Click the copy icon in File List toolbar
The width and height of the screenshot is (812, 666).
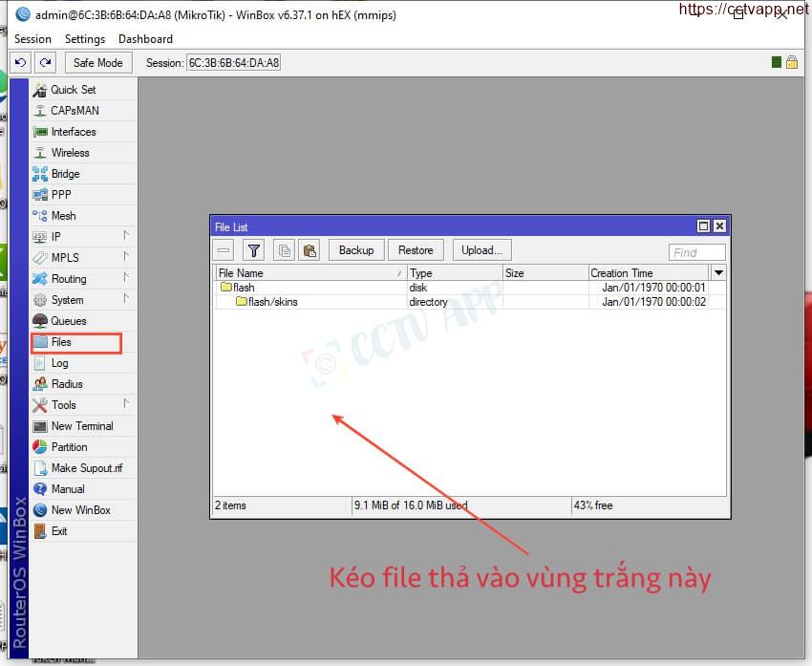284,250
